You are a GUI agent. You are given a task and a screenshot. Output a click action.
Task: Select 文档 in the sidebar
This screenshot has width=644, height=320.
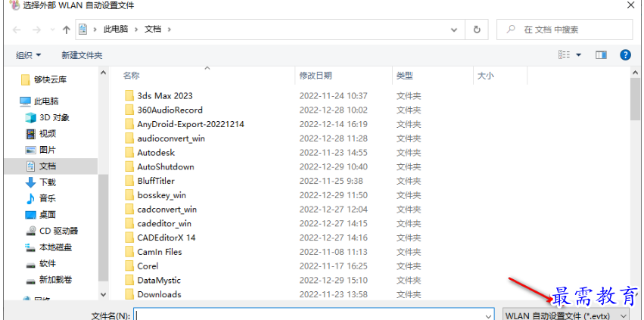(51, 166)
